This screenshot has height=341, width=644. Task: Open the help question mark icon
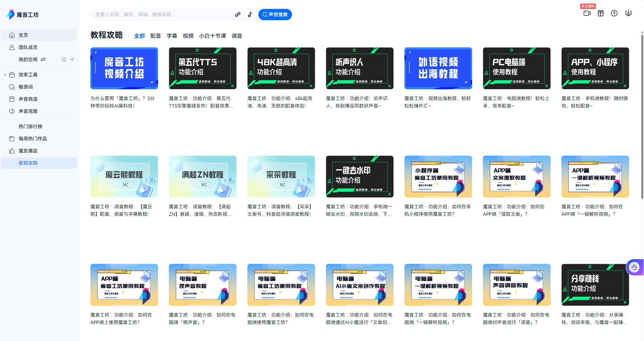click(x=614, y=13)
